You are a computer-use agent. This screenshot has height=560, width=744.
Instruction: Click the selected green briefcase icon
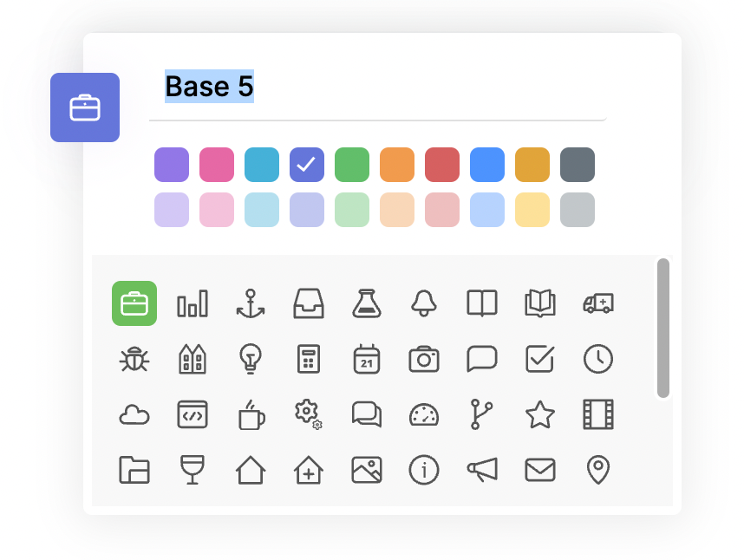coord(134,303)
